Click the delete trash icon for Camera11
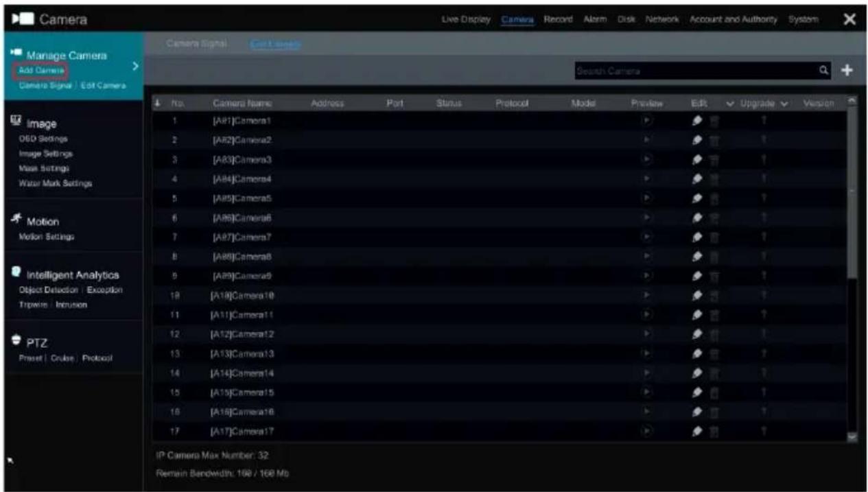Screen dimensions: 868x492 (714, 314)
